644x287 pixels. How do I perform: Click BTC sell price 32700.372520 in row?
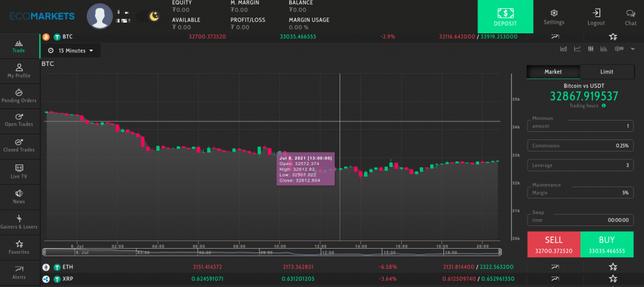(208, 36)
